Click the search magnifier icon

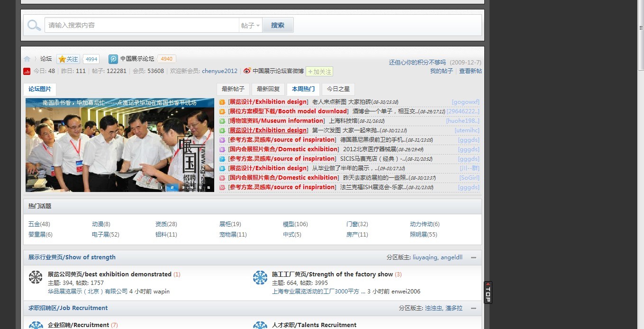click(34, 25)
